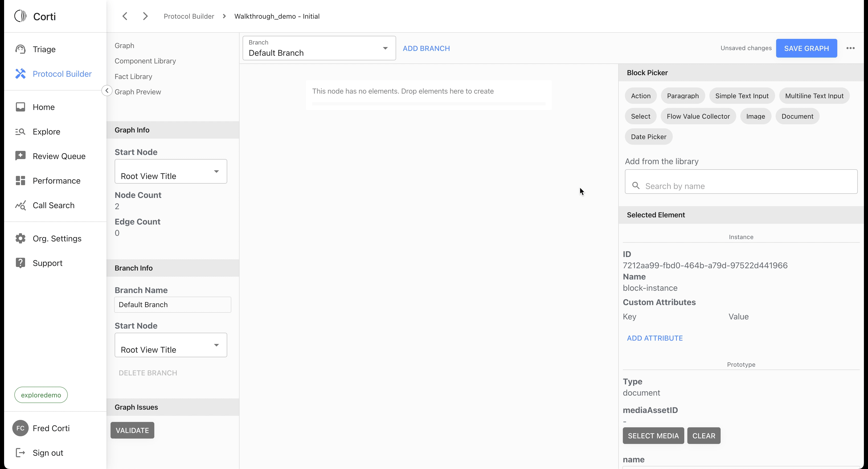
Task: Expand the Graph Info Start Node dropdown
Action: 170,171
